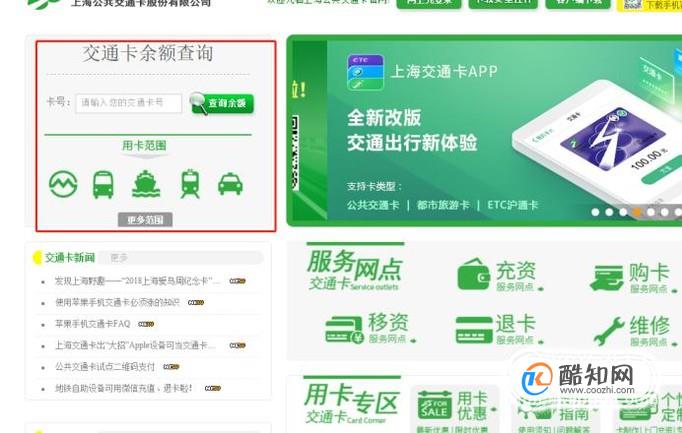Image resolution: width=682 pixels, height=433 pixels.
Task: Open news link 苹果手机交通卡FAQ
Action: coord(92,324)
